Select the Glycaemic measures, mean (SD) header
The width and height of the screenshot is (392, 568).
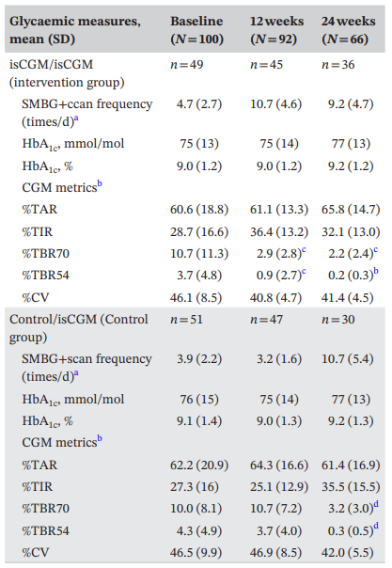pos(75,30)
